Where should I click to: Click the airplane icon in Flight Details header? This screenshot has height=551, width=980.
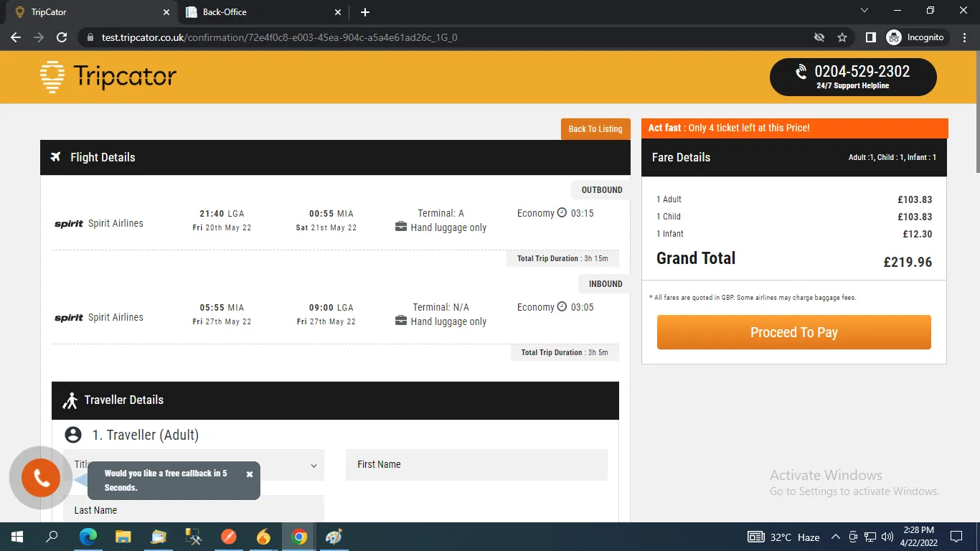click(55, 157)
